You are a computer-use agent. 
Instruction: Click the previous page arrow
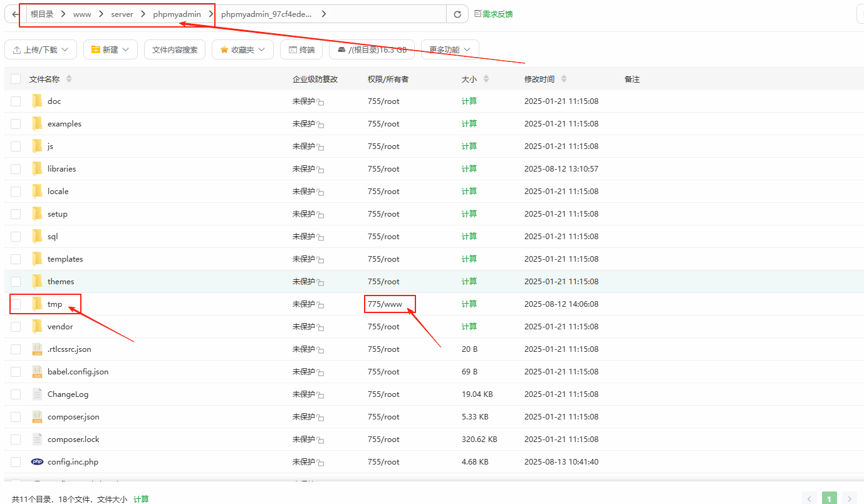pyautogui.click(x=809, y=498)
